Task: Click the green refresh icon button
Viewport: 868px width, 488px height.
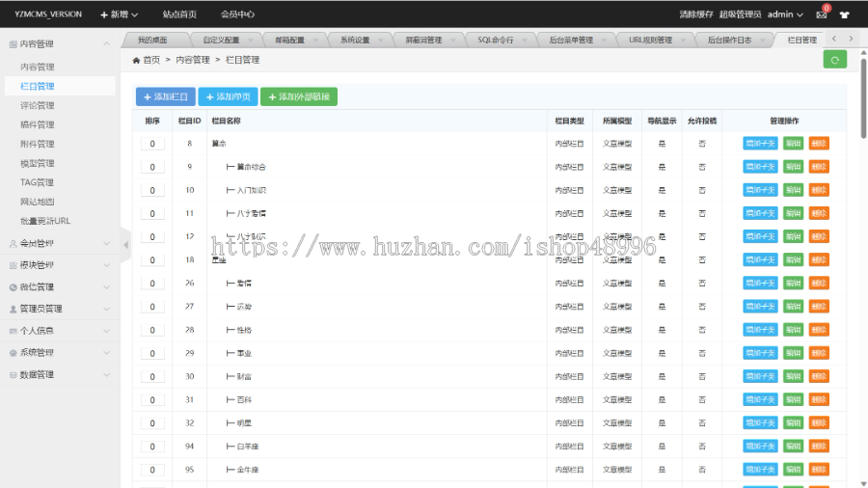Action: coord(834,60)
